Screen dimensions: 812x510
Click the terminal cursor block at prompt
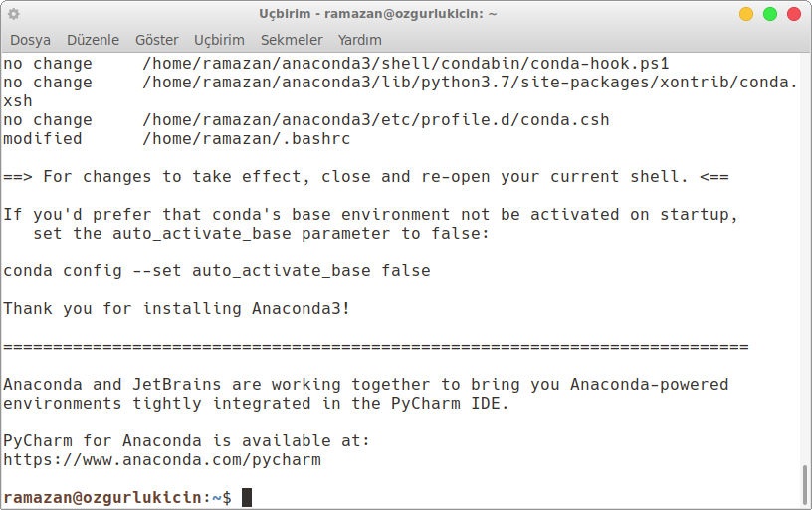tap(247, 498)
